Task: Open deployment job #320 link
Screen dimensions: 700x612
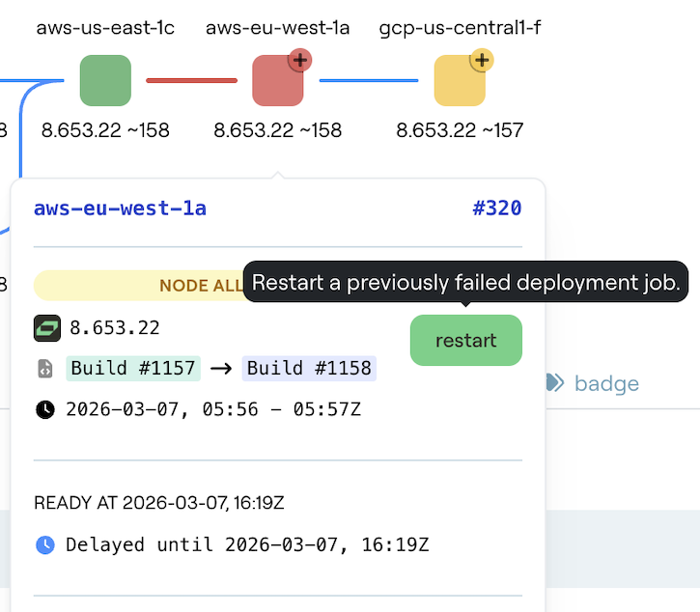Action: 497,209
